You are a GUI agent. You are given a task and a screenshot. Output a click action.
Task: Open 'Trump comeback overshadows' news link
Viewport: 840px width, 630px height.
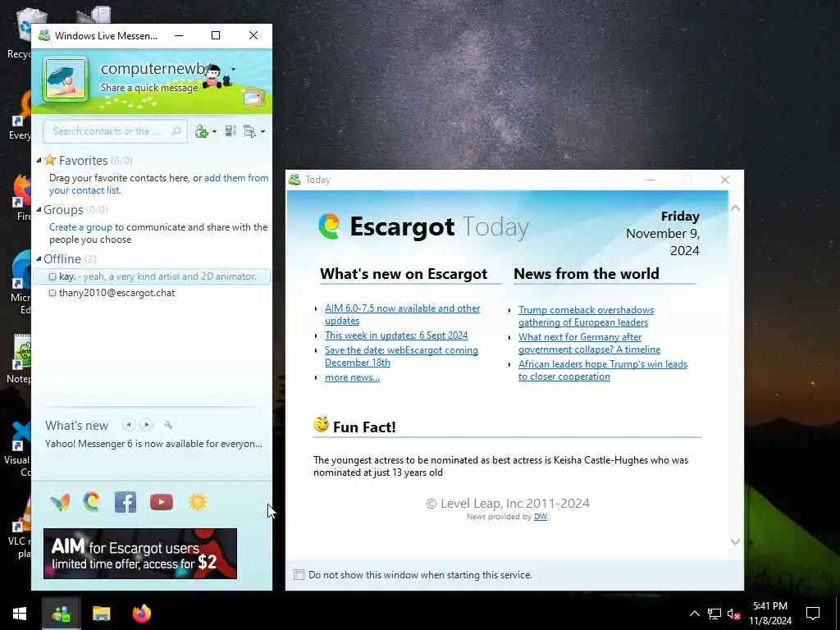coord(586,316)
